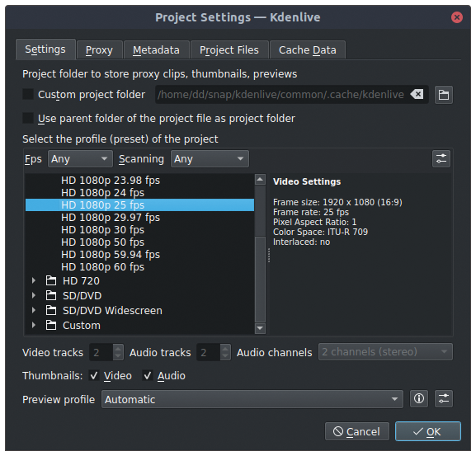Click the SD/DVD Widescreen folder icon
Image resolution: width=476 pixels, height=456 pixels.
point(51,310)
